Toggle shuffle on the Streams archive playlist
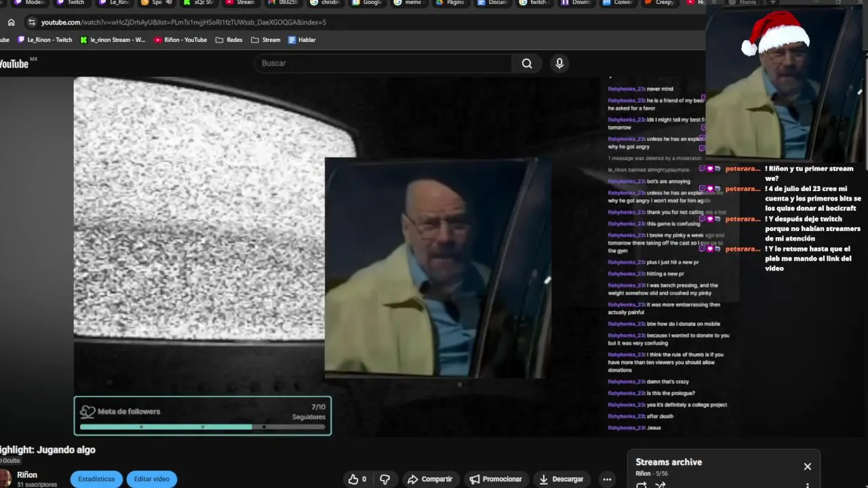Screen dimensions: 868x488 click(x=660, y=485)
